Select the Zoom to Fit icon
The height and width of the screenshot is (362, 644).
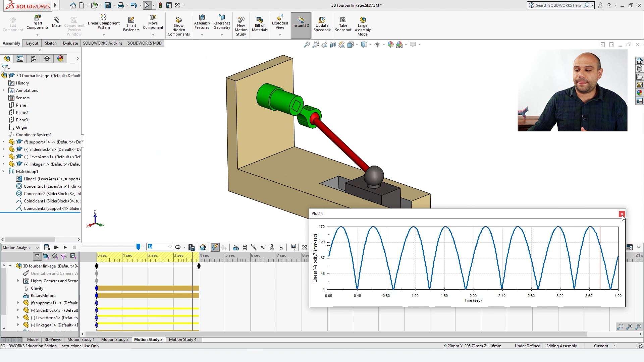[x=307, y=45]
